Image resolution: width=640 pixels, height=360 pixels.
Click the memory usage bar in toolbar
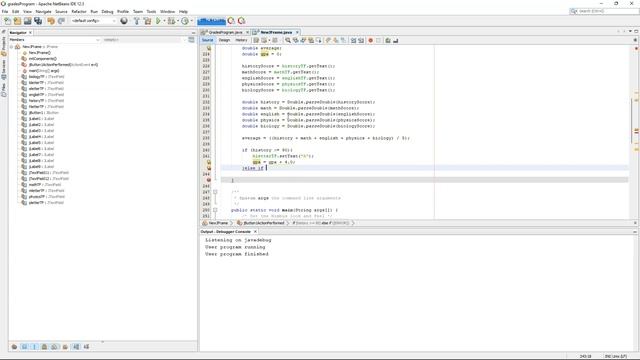point(211,20)
